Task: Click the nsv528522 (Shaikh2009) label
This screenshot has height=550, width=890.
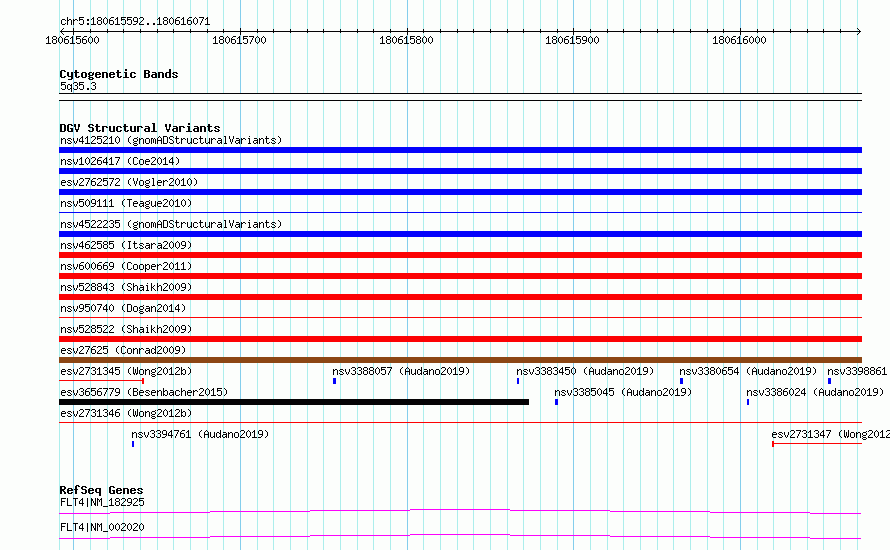Action: [126, 329]
